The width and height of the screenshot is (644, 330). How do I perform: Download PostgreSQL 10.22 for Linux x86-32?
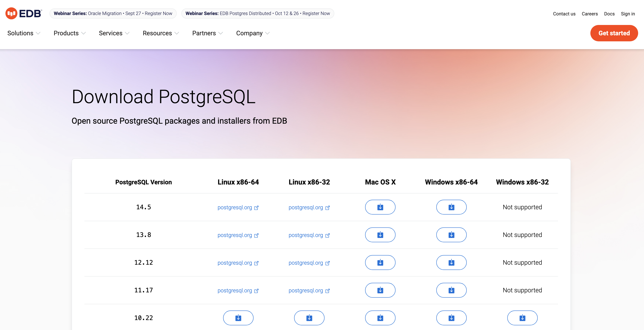[x=309, y=318]
